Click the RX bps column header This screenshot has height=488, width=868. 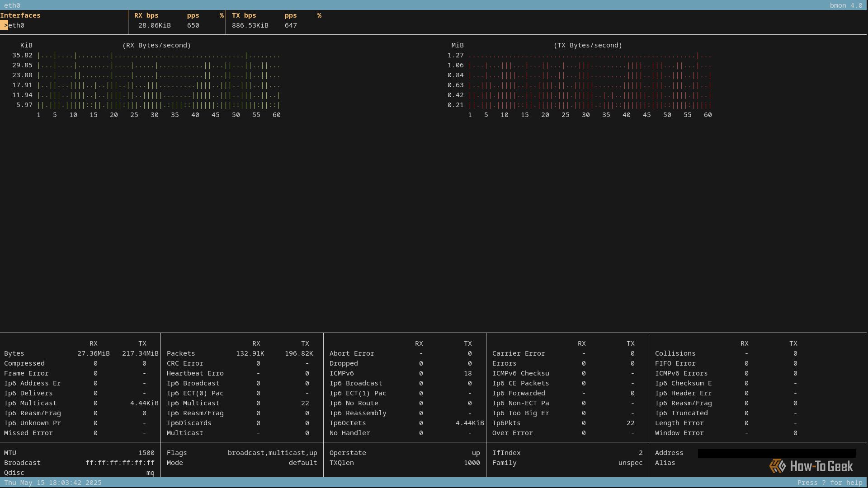[146, 15]
